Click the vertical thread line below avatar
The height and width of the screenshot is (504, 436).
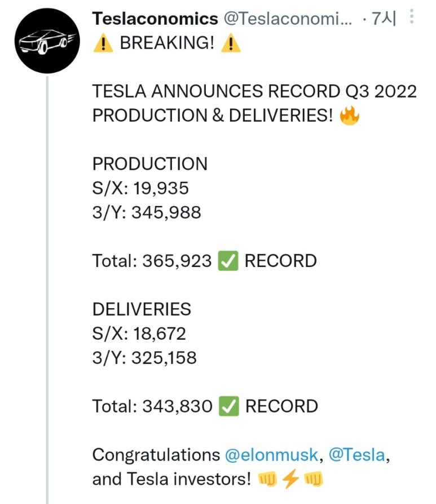(47, 290)
